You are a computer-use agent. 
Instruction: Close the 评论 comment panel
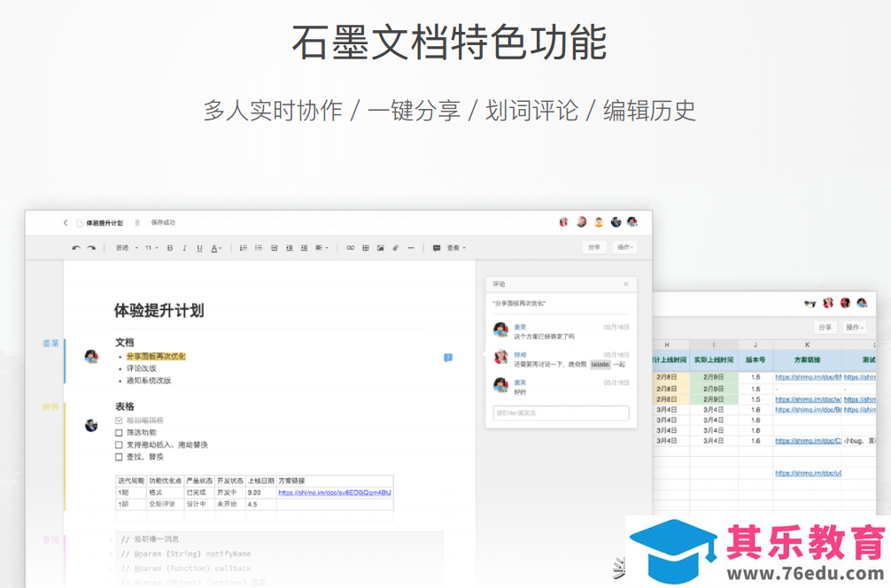click(x=625, y=284)
